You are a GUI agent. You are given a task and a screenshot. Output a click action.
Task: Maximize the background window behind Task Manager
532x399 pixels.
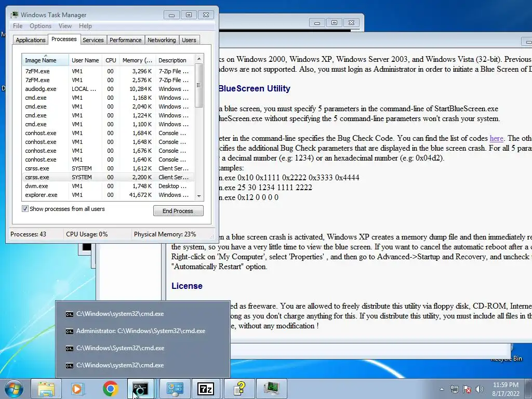(334, 23)
